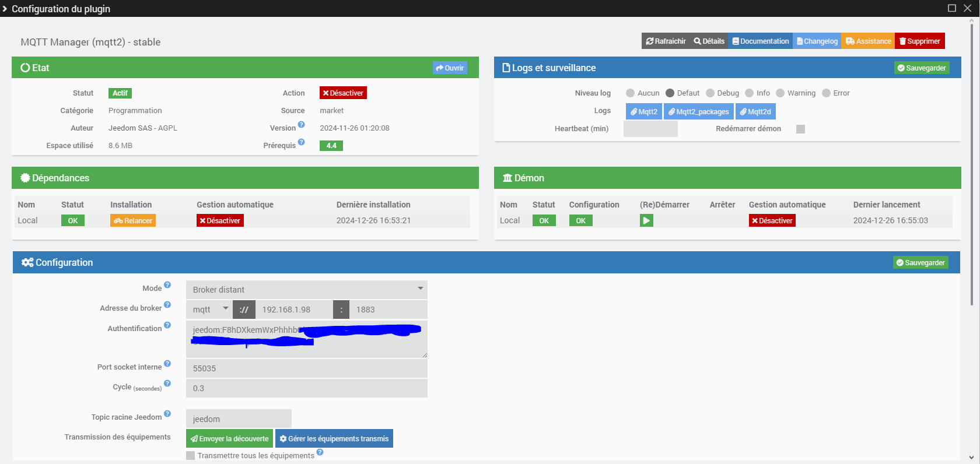This screenshot has width=980, height=464.
Task: Click help icon next to Transmettre tous les équipements
Action: point(320,452)
